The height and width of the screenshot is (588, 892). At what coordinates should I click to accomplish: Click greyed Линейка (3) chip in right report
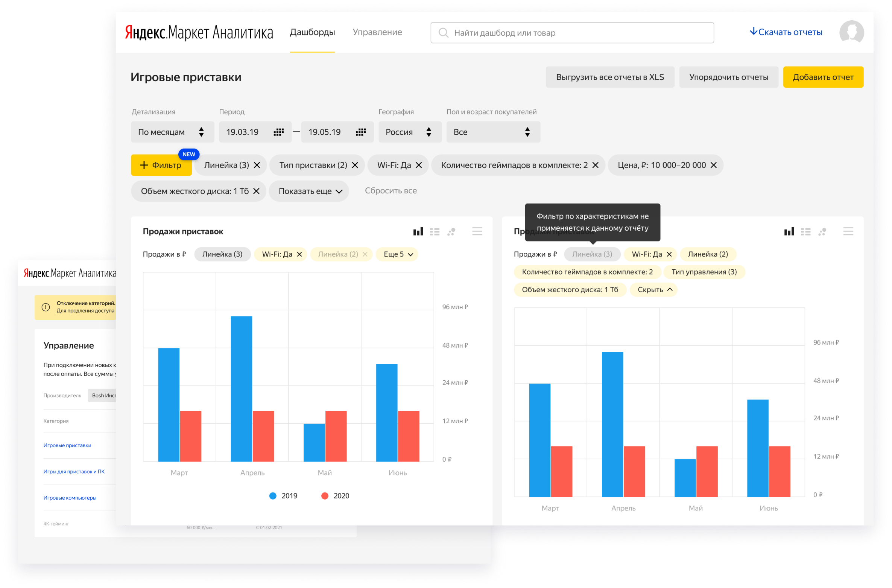(592, 254)
